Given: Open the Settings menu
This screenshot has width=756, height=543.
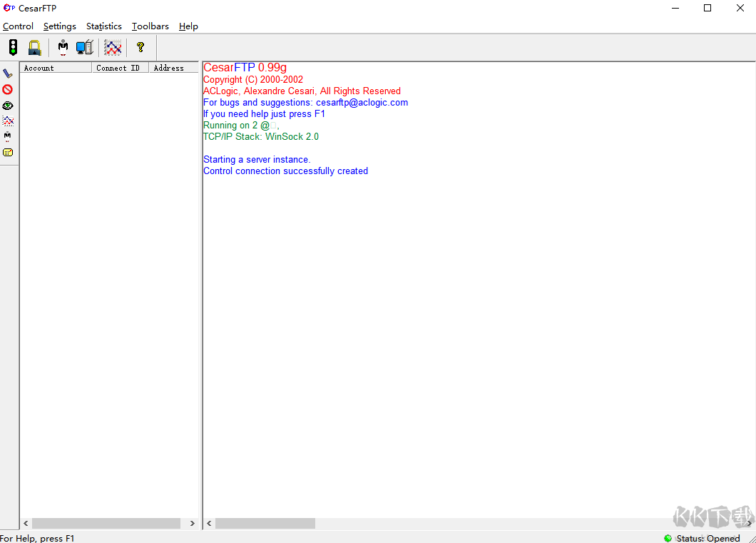Looking at the screenshot, I should click(59, 26).
